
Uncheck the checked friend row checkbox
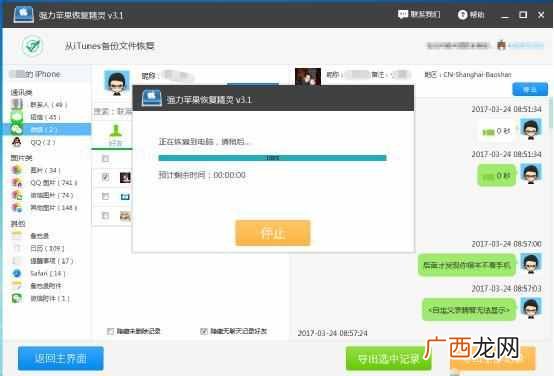click(x=105, y=177)
